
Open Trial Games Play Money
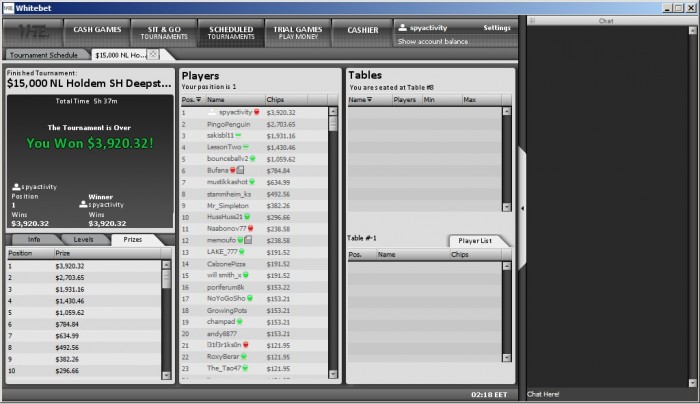pos(298,32)
